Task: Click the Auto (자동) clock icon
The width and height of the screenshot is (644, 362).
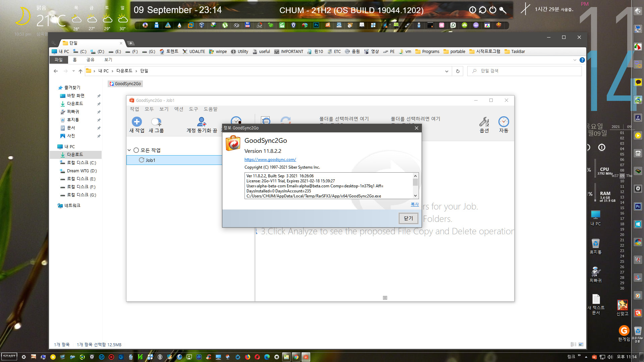Action: click(x=503, y=122)
